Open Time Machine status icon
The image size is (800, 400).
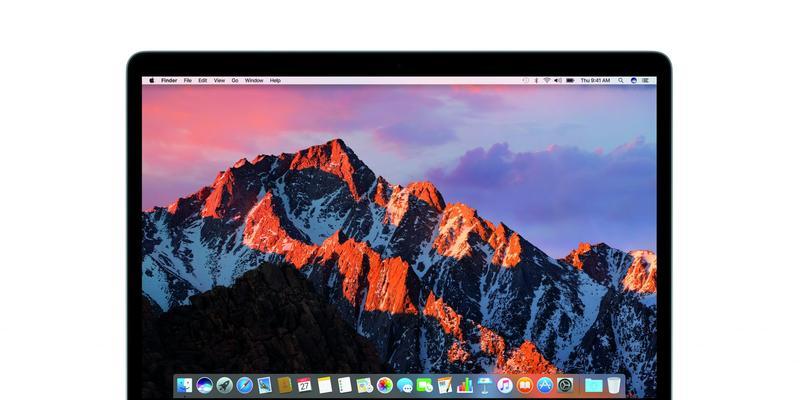526,80
